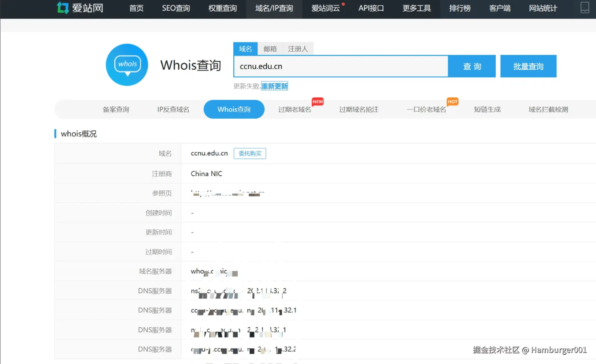
Task: Click the 过期时间 row label
Action: (158, 252)
